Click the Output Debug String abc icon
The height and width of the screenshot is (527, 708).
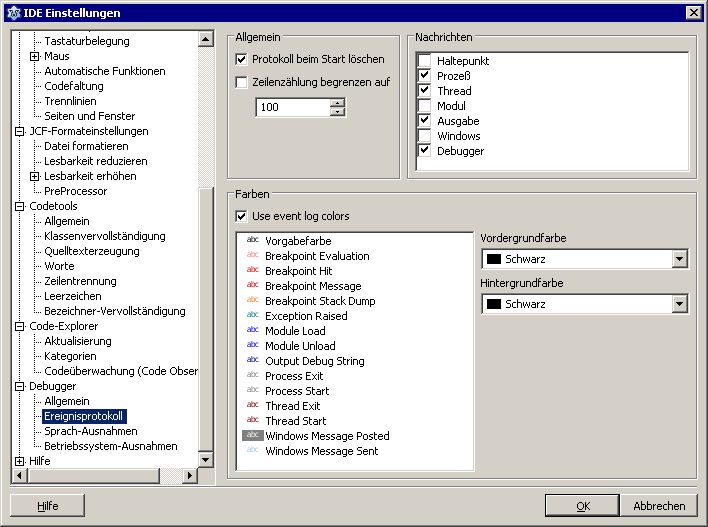coord(253,361)
